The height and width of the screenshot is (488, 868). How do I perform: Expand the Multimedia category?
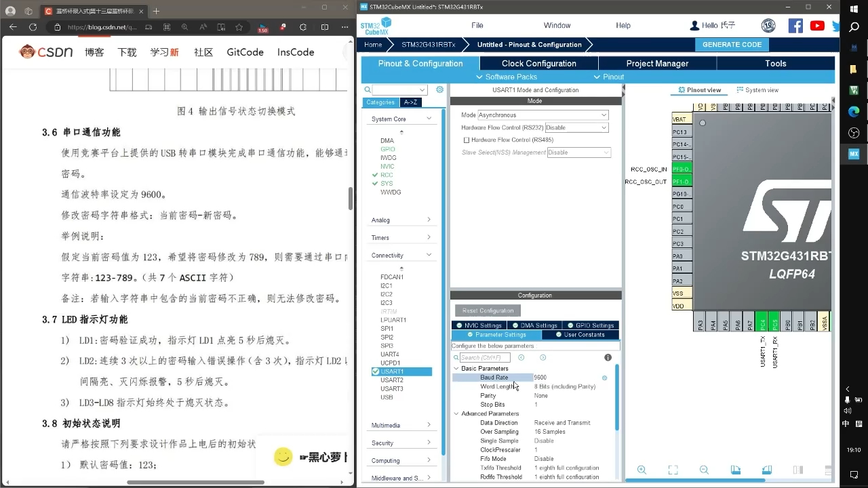pyautogui.click(x=429, y=425)
